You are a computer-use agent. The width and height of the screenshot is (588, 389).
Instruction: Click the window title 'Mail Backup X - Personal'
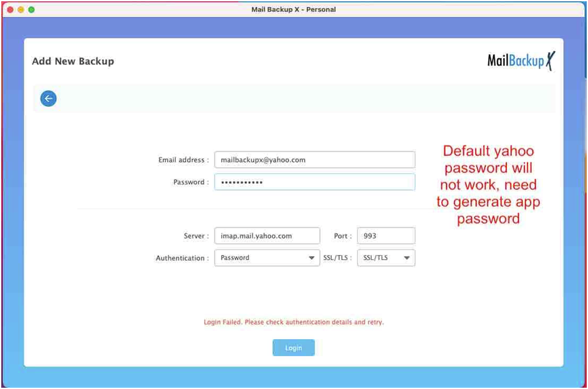[294, 9]
